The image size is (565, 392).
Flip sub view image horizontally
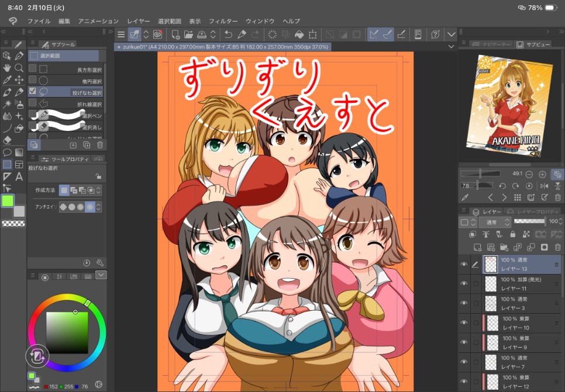(545, 186)
